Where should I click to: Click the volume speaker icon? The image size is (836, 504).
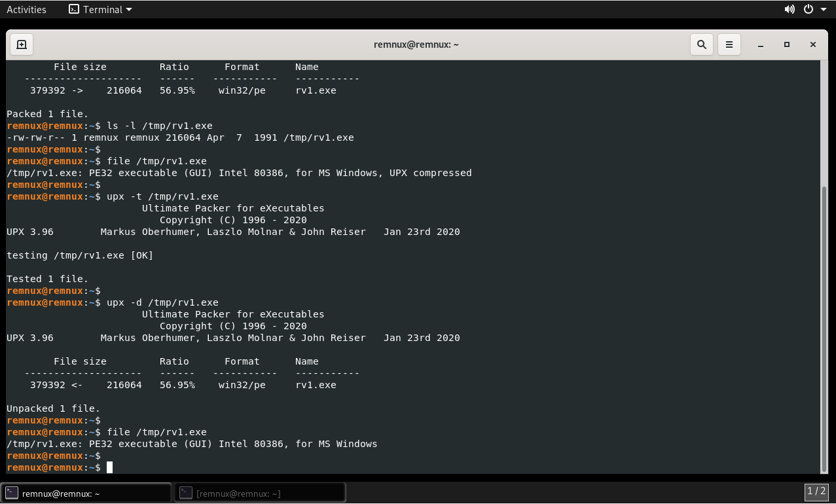pos(790,9)
